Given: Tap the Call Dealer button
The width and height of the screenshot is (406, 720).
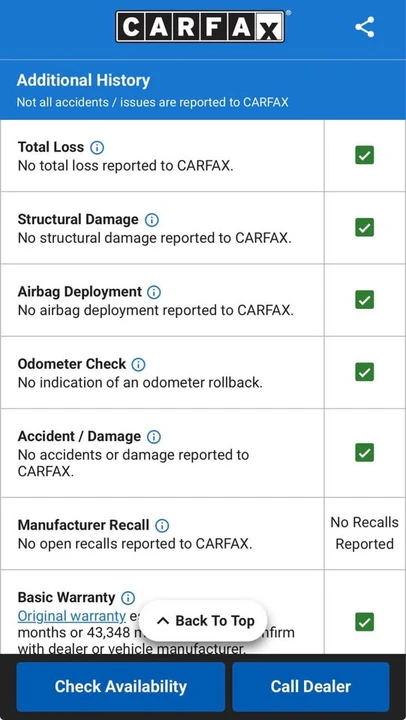Looking at the screenshot, I should tap(310, 686).
